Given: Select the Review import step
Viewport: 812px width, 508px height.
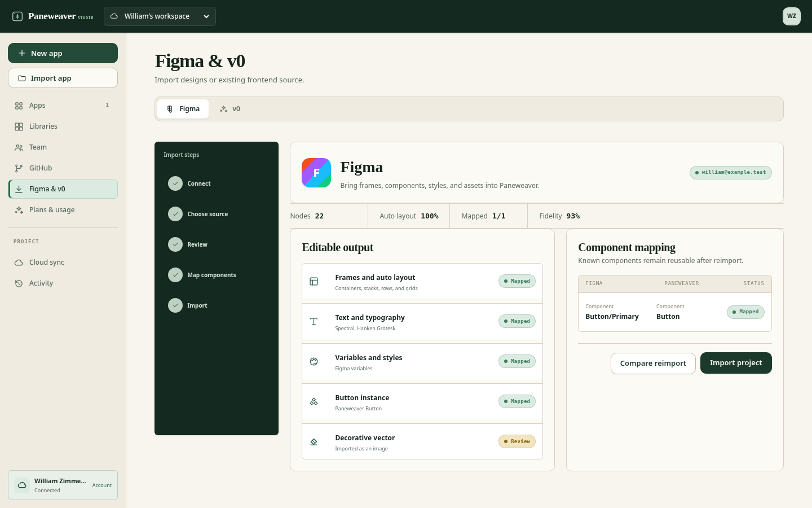Looking at the screenshot, I should tap(217, 244).
